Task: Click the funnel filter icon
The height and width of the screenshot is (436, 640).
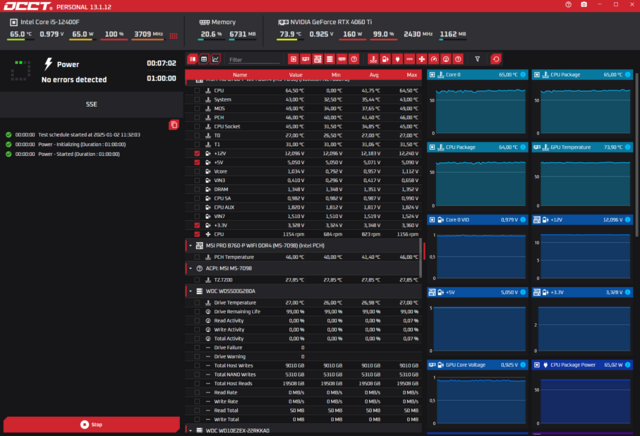Action: 477,59
